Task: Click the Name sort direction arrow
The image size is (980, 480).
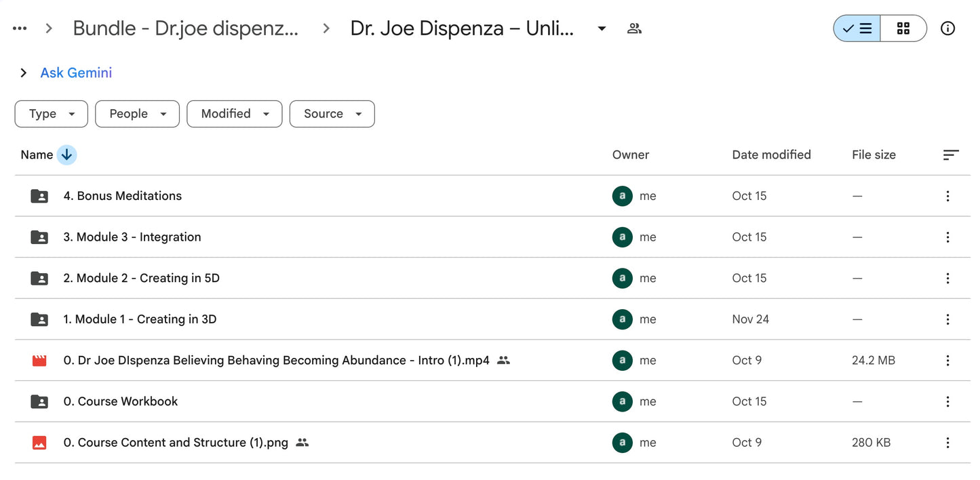Action: pyautogui.click(x=66, y=155)
